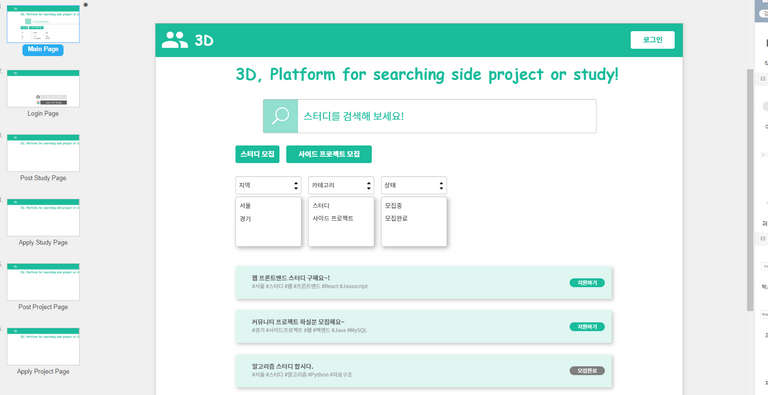Click the 스터디 모집 button
Viewport: 768px width, 395px height.
(257, 154)
